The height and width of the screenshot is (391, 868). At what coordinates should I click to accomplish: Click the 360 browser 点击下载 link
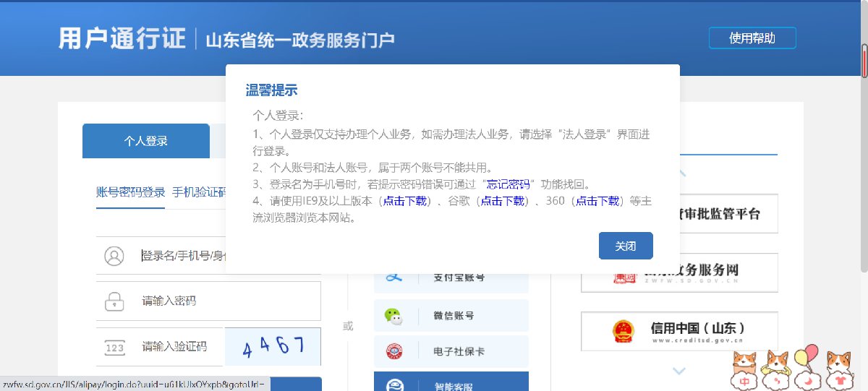tap(597, 201)
